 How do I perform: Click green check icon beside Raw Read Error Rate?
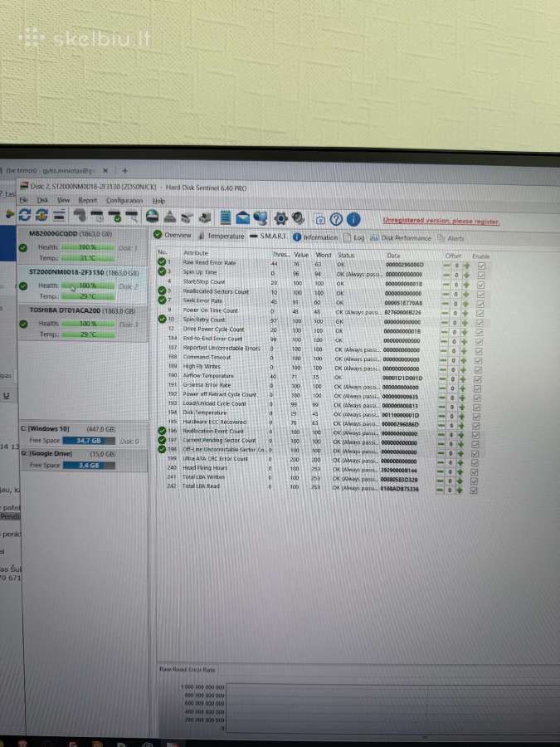point(162,262)
